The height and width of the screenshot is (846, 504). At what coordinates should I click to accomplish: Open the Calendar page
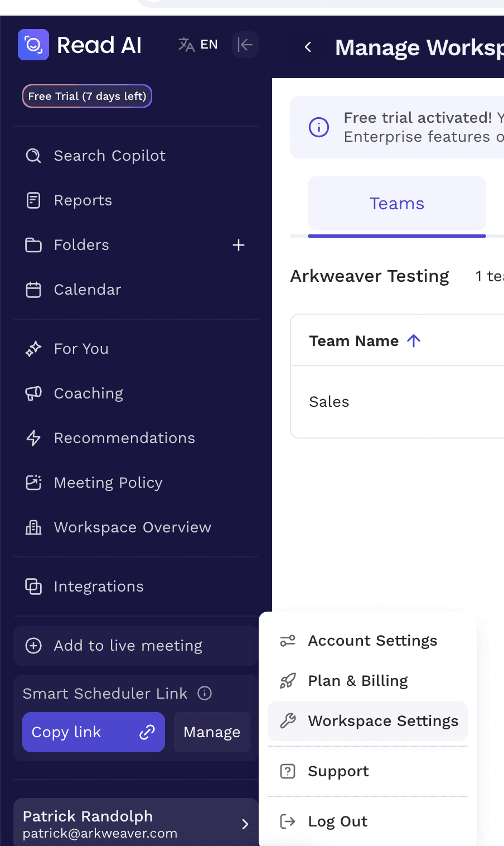(87, 290)
